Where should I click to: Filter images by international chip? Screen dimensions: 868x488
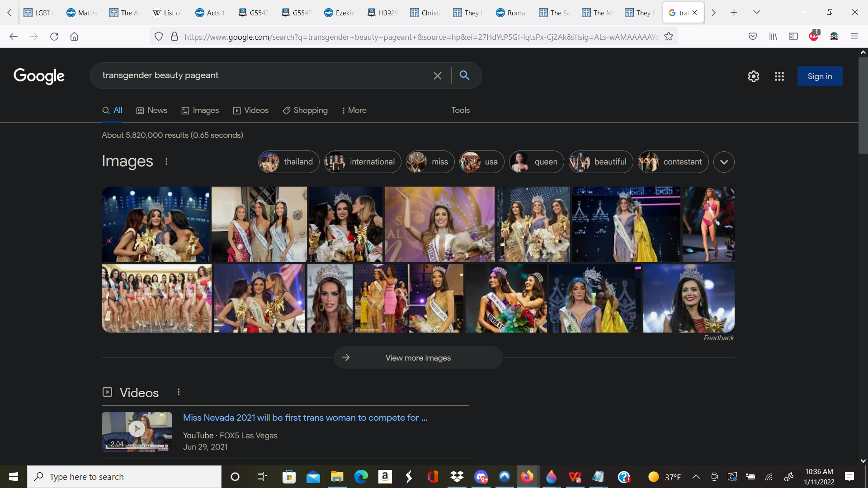click(x=363, y=162)
